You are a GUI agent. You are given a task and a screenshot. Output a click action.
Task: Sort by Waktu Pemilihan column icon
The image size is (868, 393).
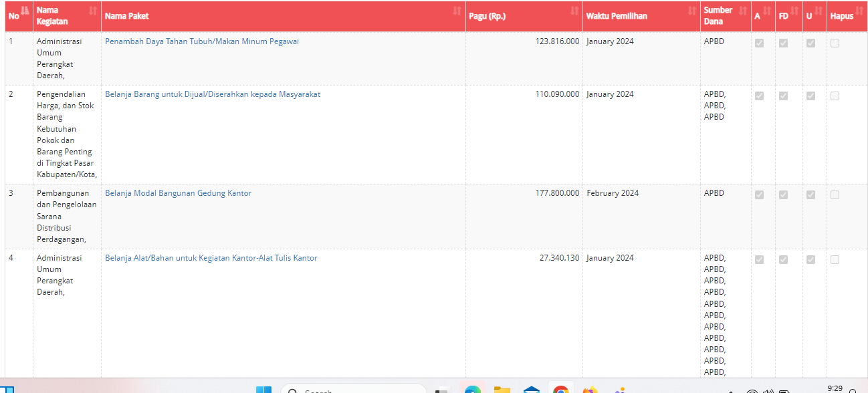[x=692, y=11]
